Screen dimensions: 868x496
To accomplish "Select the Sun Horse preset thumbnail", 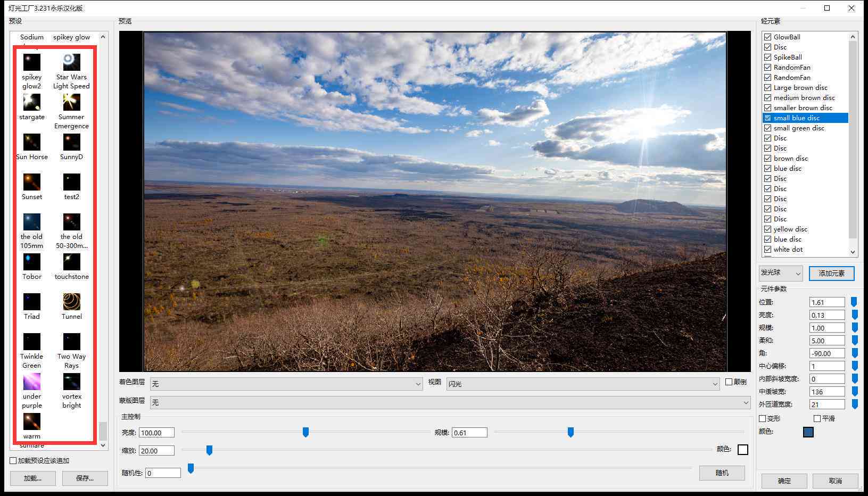I will coord(32,142).
